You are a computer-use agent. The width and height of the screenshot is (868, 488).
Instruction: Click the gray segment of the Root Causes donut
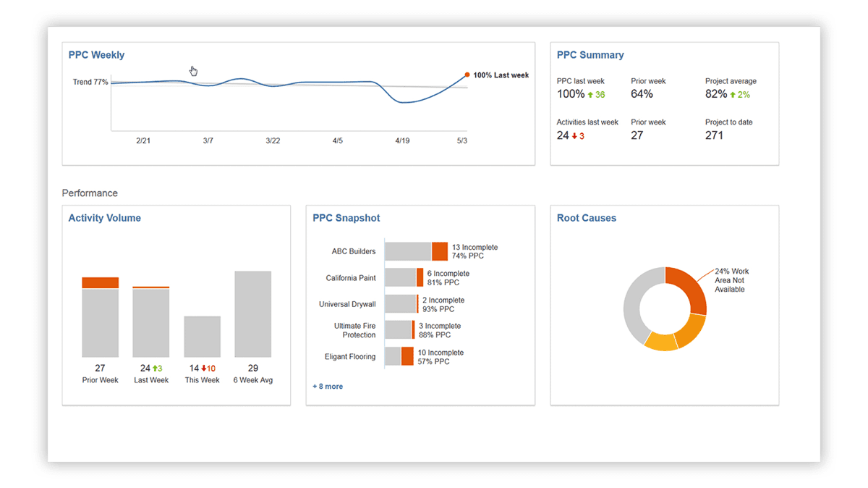[x=637, y=304]
